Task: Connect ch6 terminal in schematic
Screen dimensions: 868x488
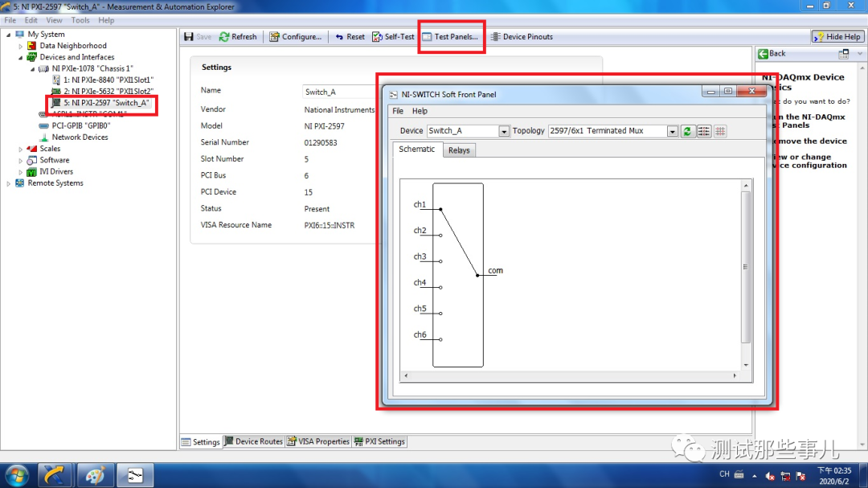Action: pos(440,339)
